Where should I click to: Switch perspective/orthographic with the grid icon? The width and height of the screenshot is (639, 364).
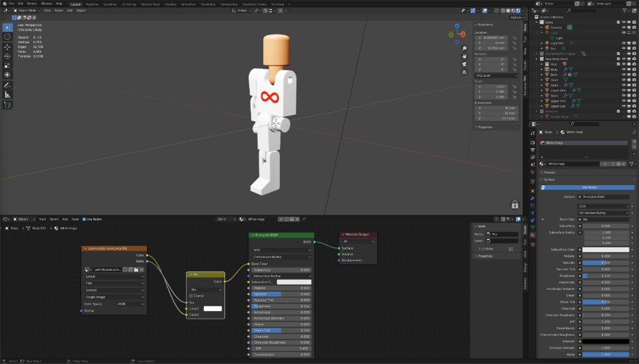pos(464,72)
